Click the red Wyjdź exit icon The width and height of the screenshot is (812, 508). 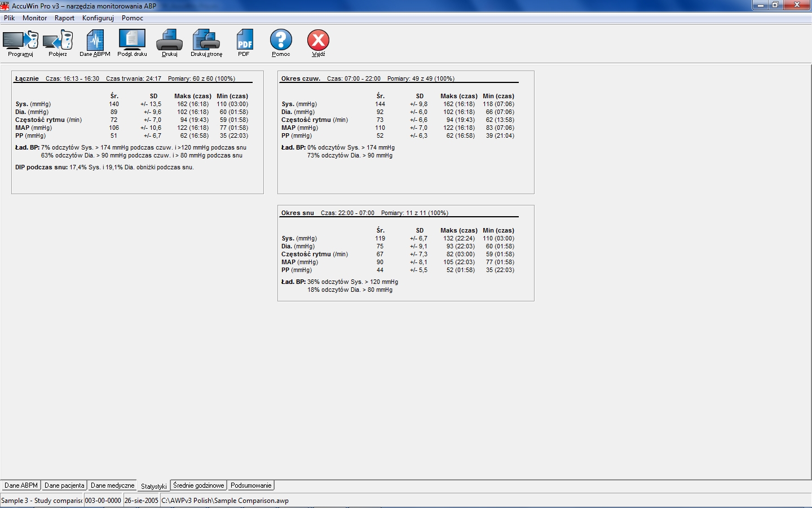pyautogui.click(x=318, y=41)
